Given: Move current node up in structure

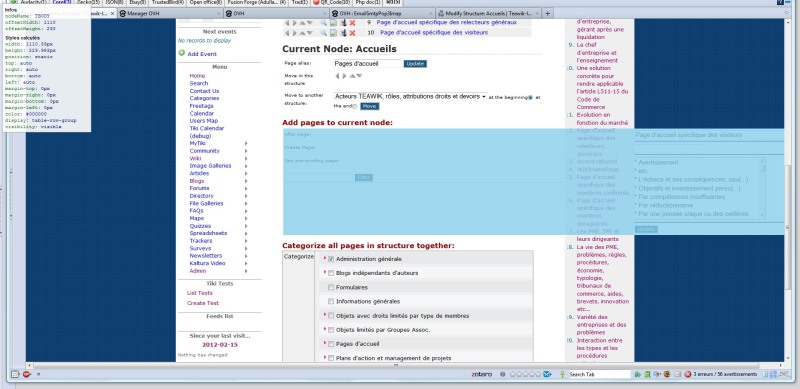Looking at the screenshot, I should 352,76.
